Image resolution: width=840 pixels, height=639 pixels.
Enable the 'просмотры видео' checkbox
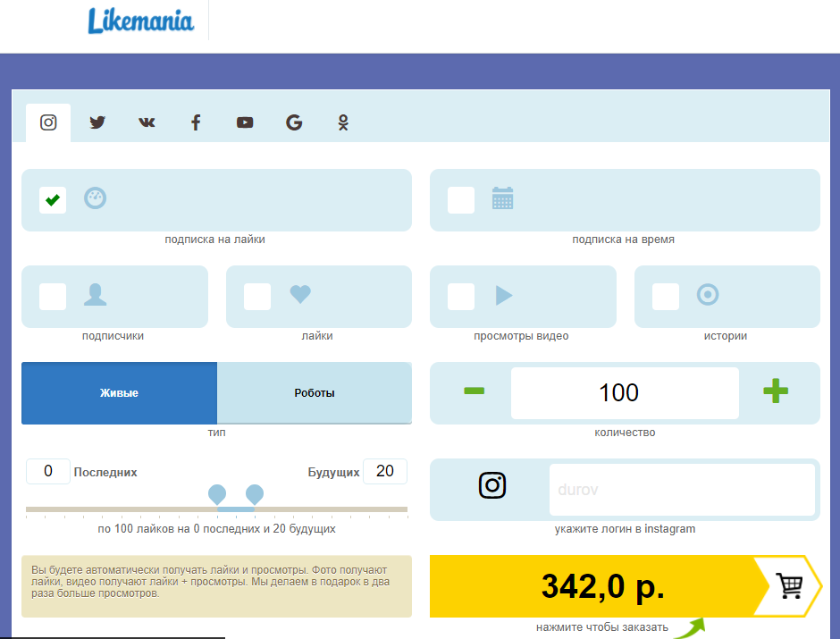[x=461, y=297]
